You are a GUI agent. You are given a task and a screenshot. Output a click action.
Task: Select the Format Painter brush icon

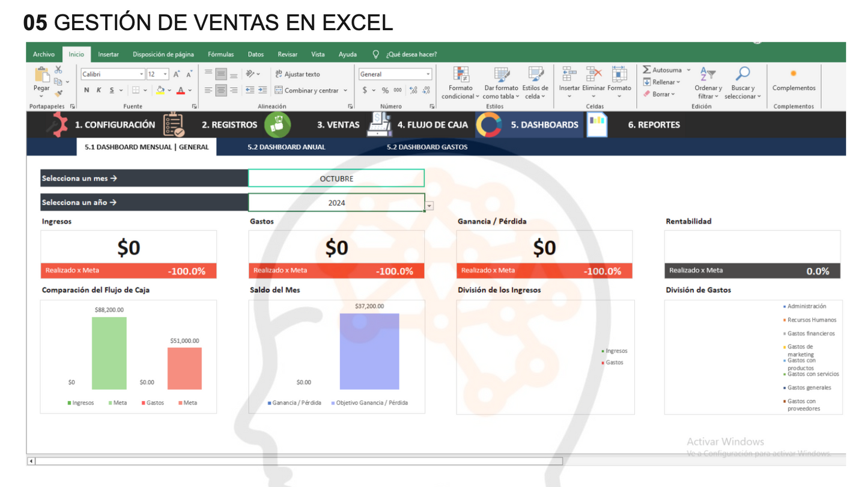(x=58, y=93)
